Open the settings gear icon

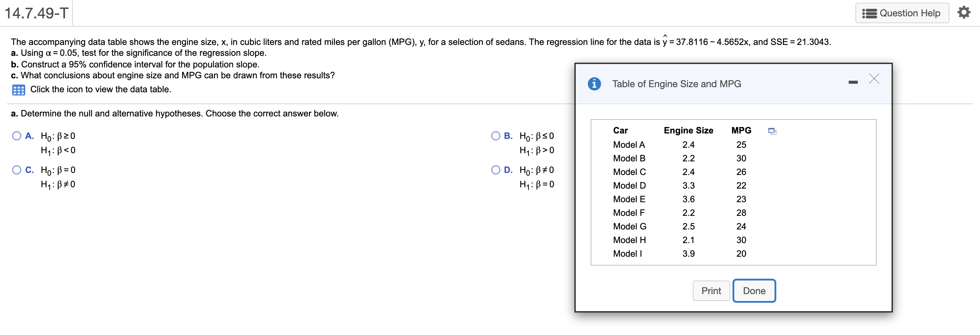(x=964, y=13)
